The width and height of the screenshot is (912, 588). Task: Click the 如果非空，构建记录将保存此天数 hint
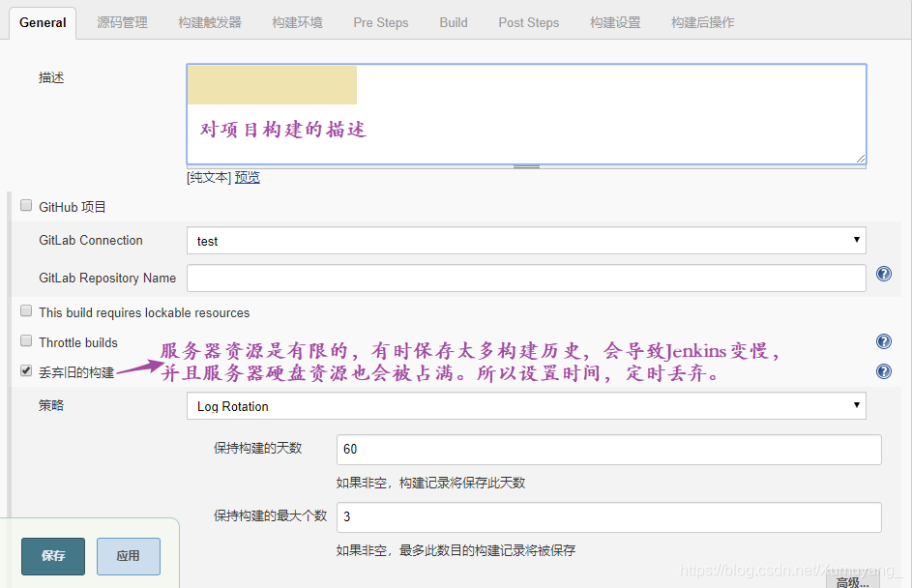point(430,483)
